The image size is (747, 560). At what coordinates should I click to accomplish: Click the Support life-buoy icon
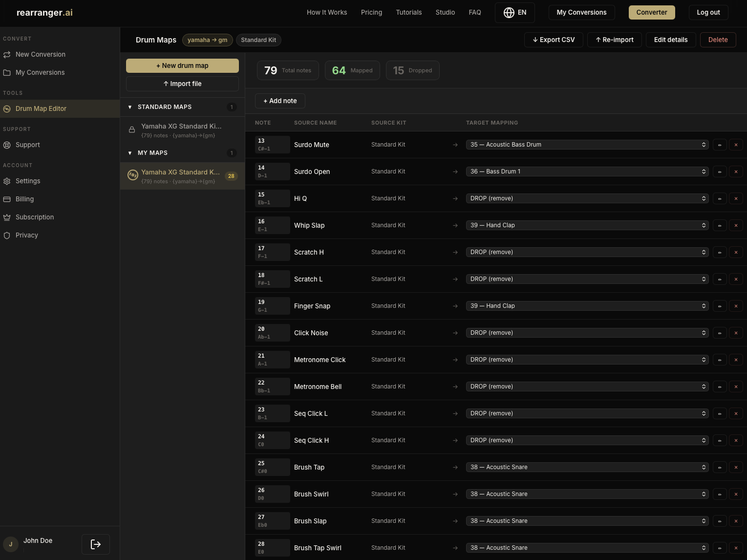(7, 145)
